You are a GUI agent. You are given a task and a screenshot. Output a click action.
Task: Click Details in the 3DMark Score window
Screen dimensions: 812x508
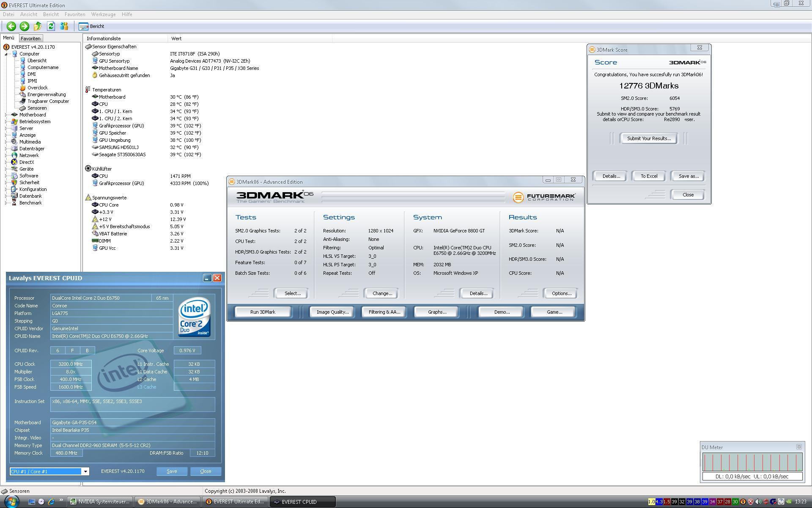[x=611, y=176]
